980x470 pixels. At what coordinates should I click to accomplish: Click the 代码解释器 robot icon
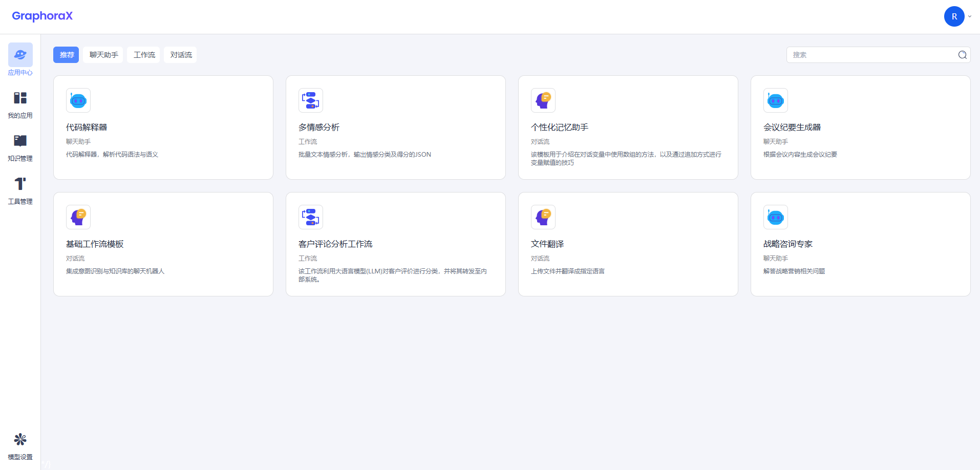tap(78, 100)
